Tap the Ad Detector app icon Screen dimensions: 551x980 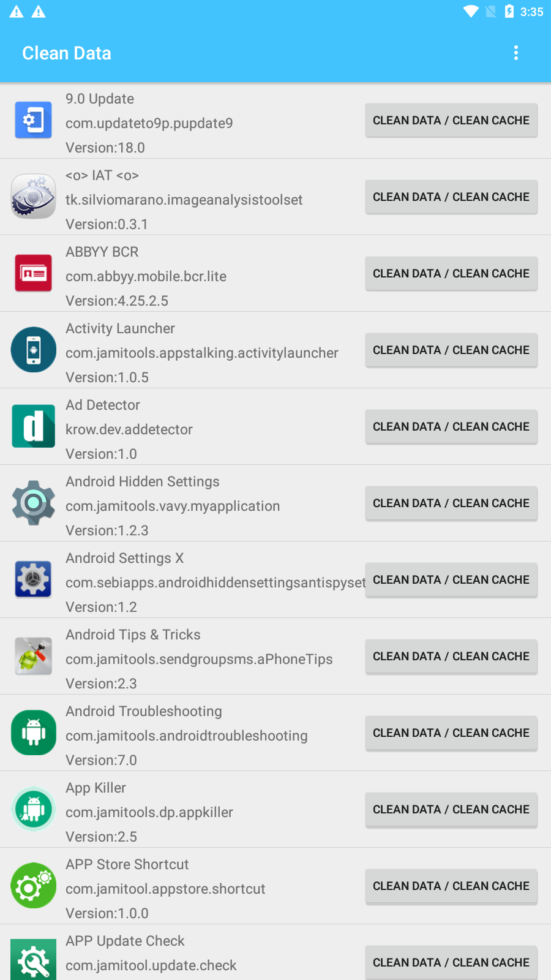[34, 426]
